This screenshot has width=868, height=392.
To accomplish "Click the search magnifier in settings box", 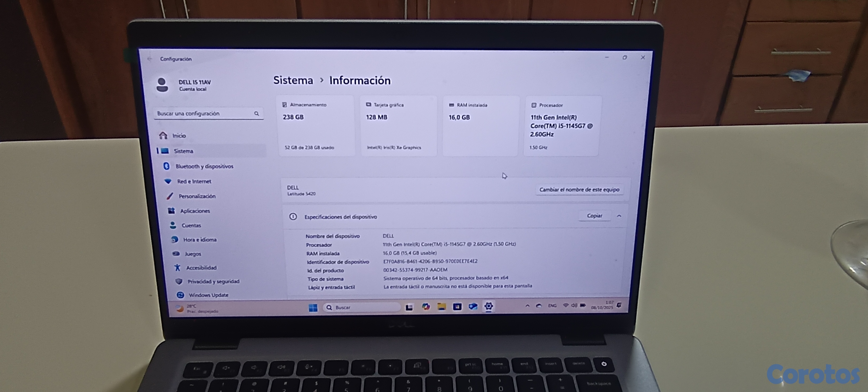I will 256,114.
